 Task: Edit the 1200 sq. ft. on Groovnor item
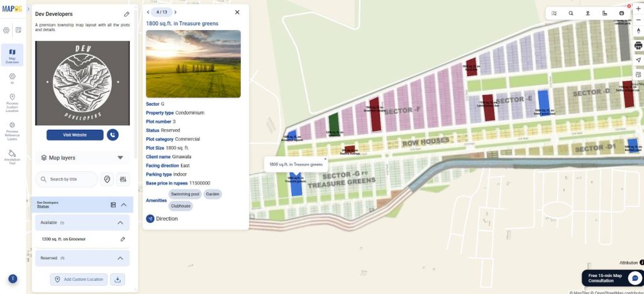coord(123,239)
